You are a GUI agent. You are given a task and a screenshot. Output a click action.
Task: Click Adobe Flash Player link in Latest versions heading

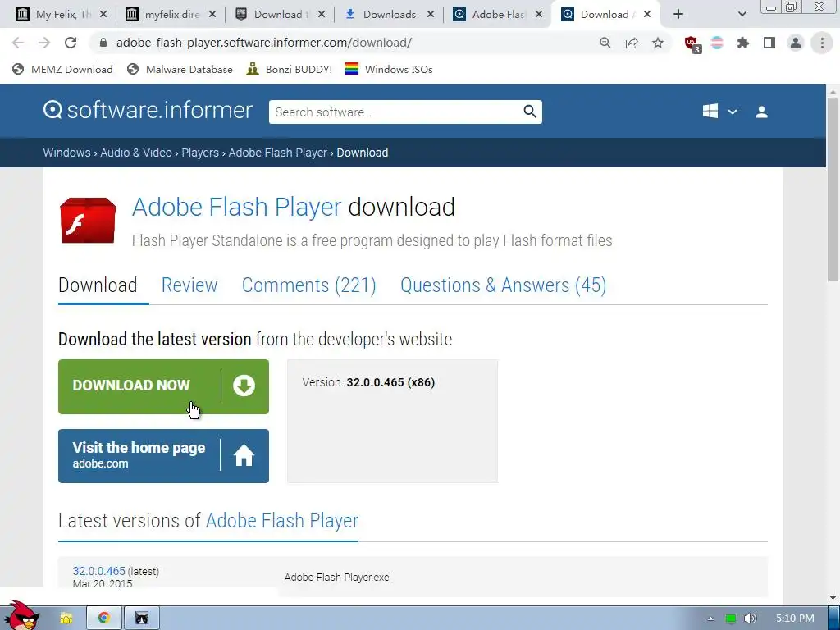pos(282,520)
